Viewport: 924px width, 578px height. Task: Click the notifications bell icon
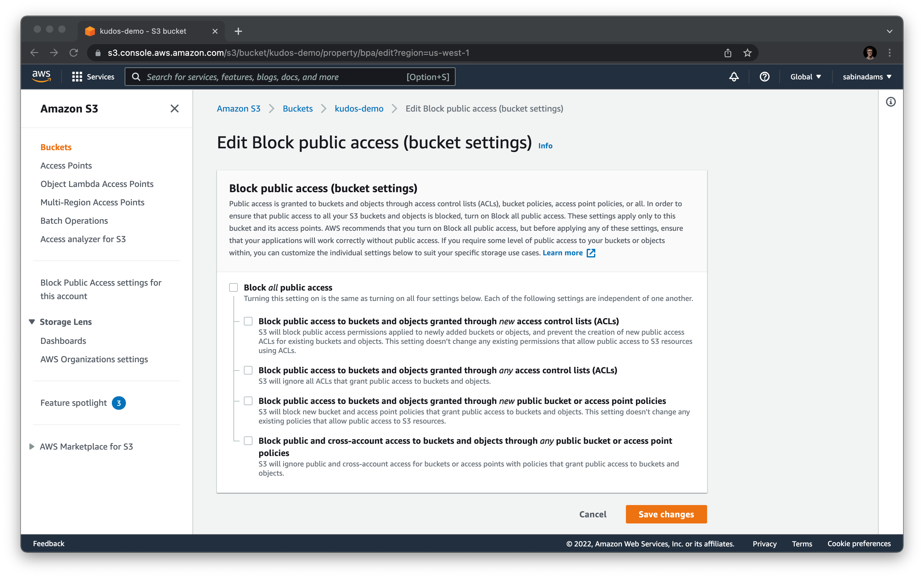(x=734, y=77)
